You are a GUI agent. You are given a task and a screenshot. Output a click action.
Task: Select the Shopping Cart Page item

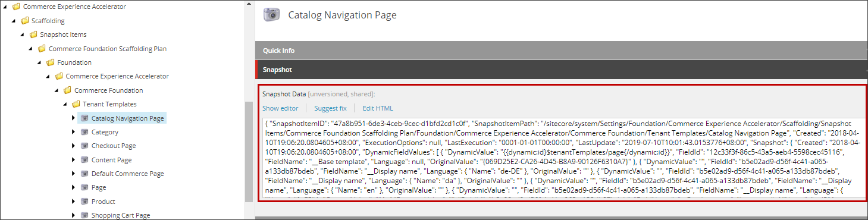pyautogui.click(x=121, y=215)
